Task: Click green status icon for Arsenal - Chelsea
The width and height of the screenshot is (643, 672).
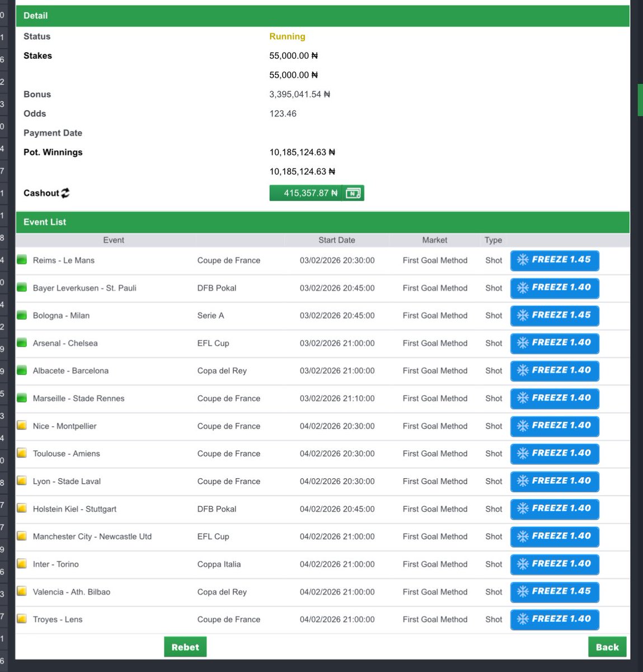Action: point(22,343)
